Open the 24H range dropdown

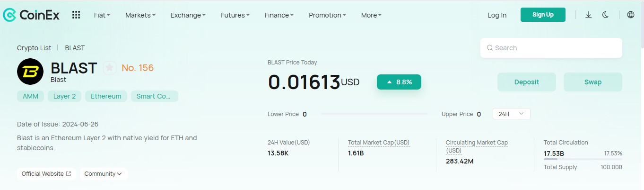512,114
